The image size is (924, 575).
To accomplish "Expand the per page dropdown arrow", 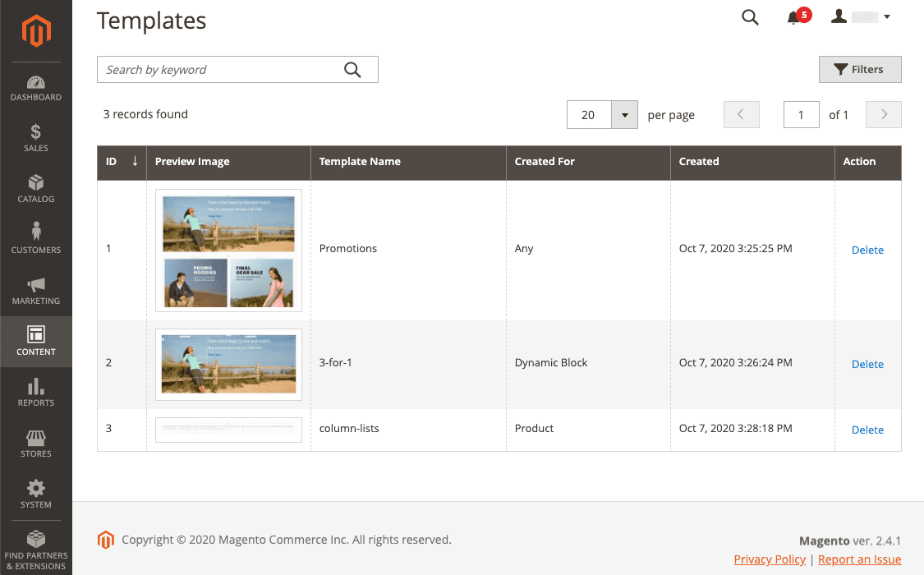I will [x=625, y=115].
